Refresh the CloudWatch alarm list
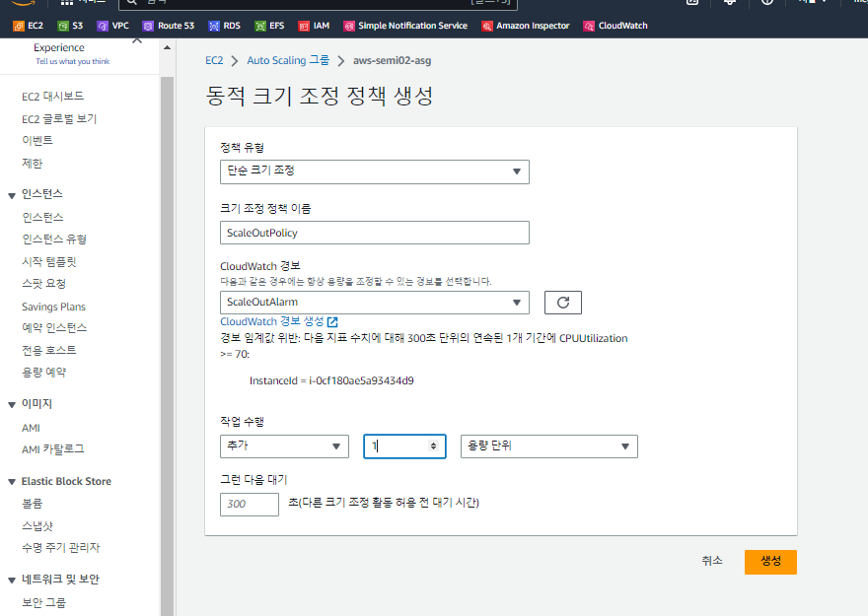This screenshot has height=616, width=868. point(563,303)
